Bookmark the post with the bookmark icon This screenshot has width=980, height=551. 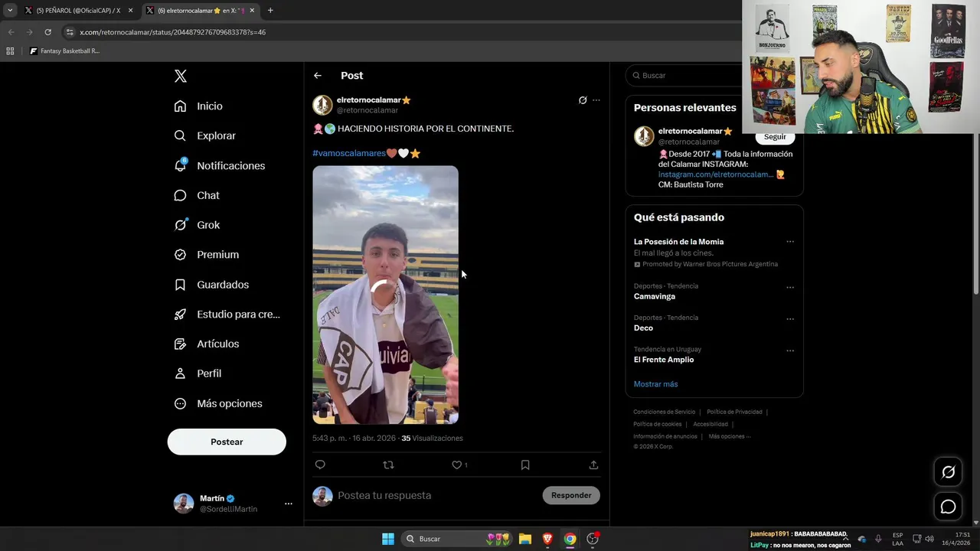click(525, 465)
